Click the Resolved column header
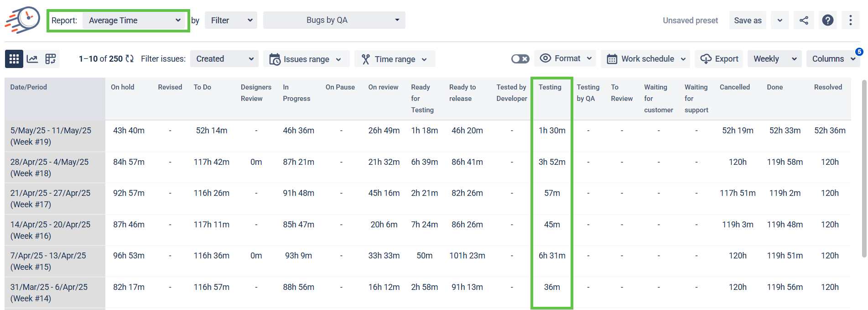The width and height of the screenshot is (868, 310). pos(828,87)
